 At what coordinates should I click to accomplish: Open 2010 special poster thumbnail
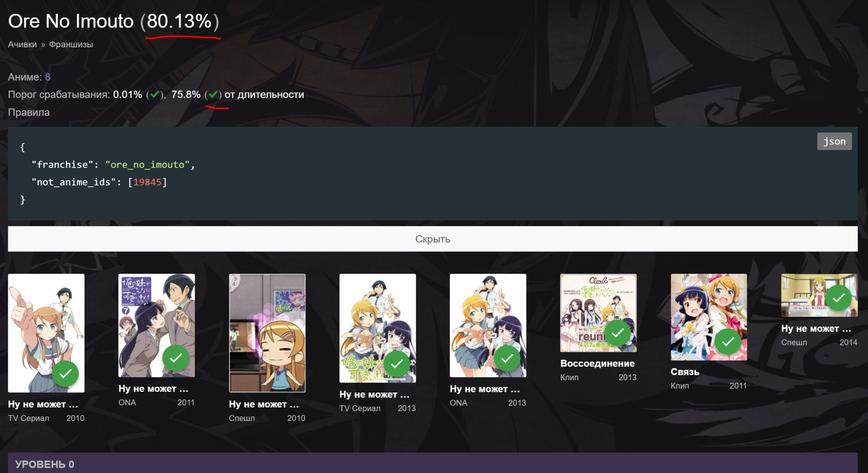[x=267, y=333]
